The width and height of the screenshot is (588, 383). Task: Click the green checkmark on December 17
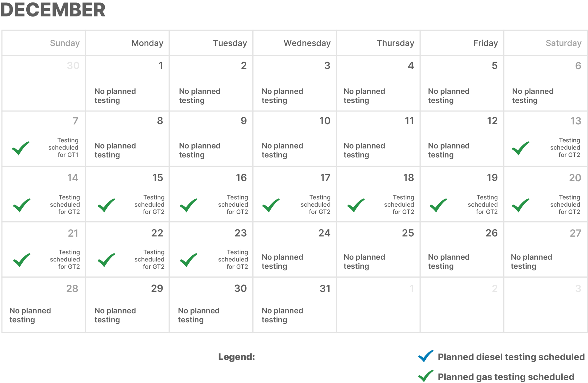click(x=271, y=205)
